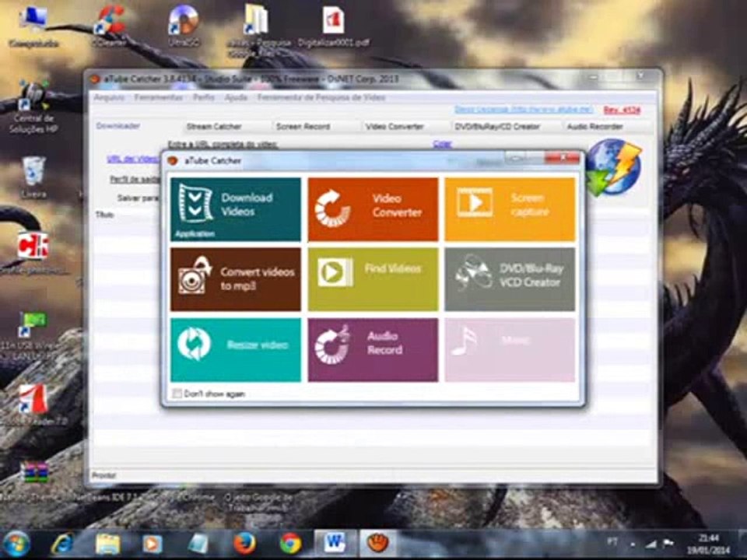Open the Ajuda menu

[236, 98]
